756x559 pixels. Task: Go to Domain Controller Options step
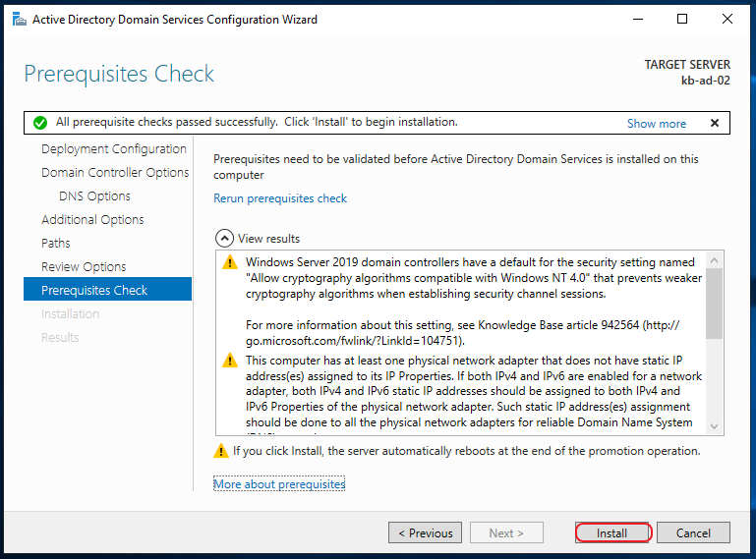click(x=115, y=173)
